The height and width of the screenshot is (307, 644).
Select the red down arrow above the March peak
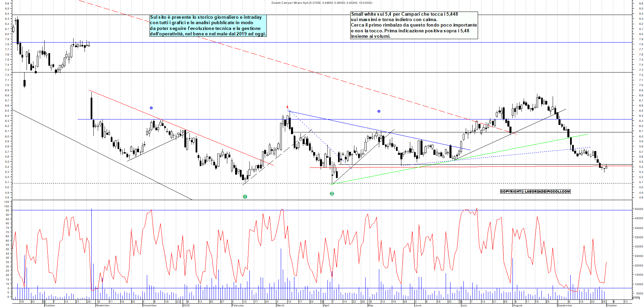(287, 107)
